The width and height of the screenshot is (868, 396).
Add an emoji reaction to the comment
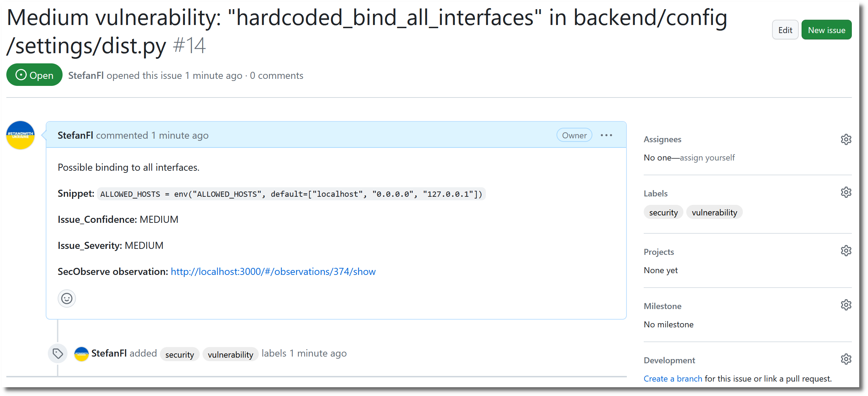tap(66, 298)
